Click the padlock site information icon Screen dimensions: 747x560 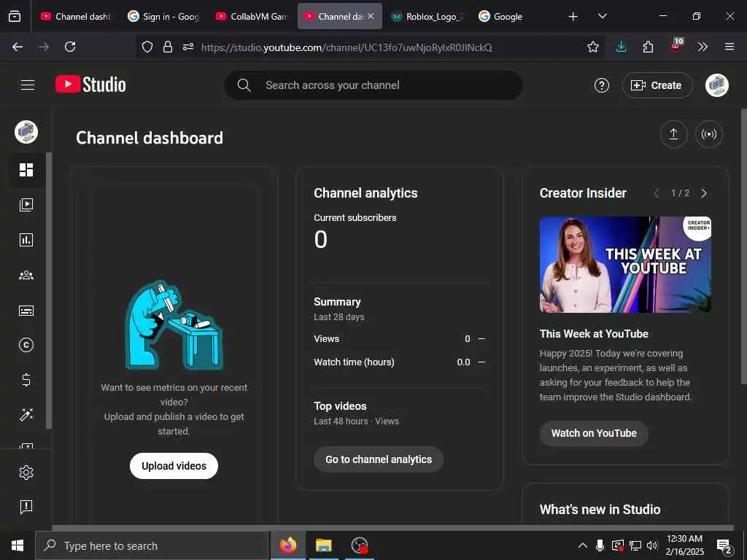point(168,47)
